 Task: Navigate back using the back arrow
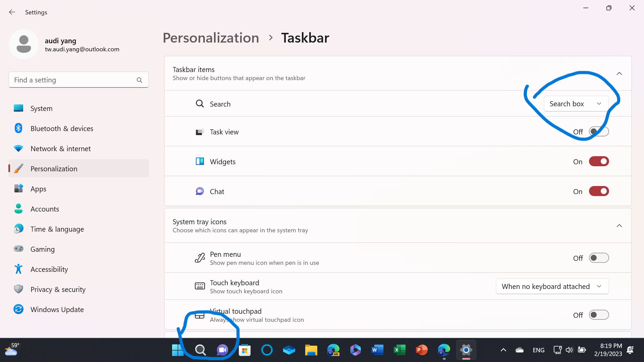[x=12, y=12]
